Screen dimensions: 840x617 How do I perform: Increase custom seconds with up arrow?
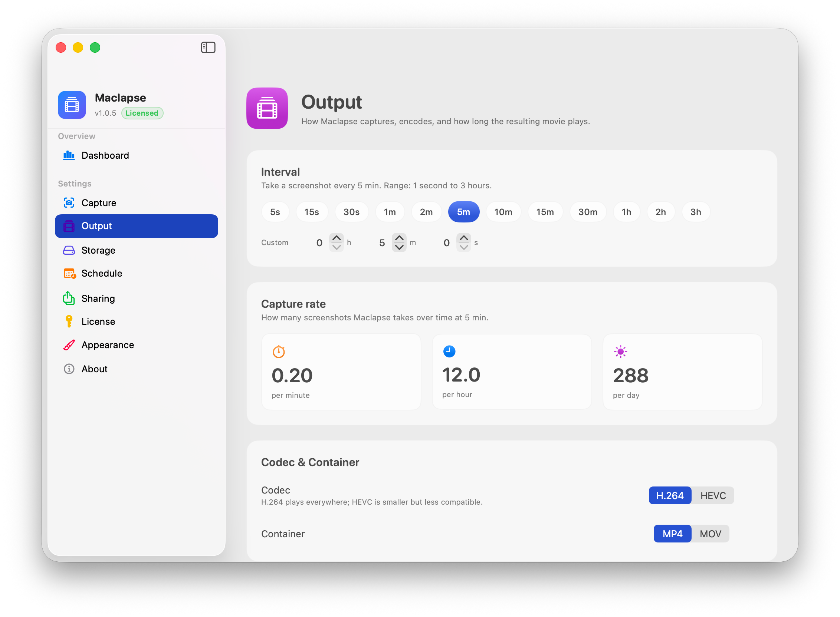pos(464,238)
